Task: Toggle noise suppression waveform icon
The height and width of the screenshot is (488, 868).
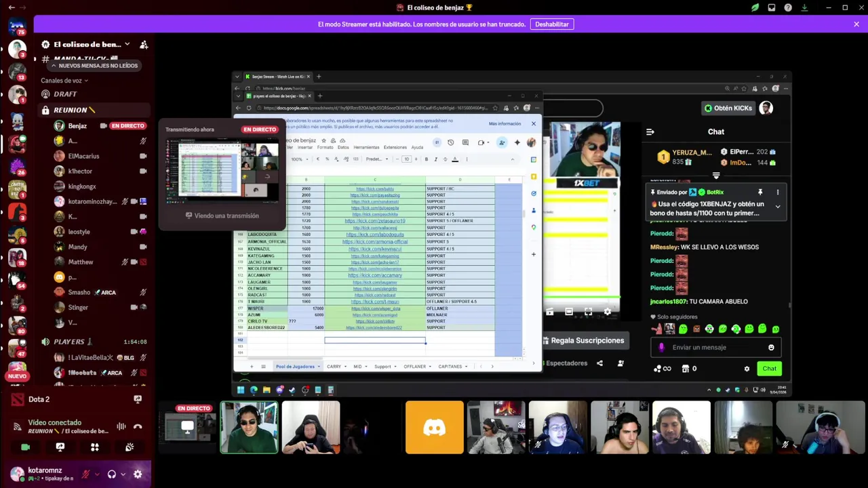Action: click(121, 426)
